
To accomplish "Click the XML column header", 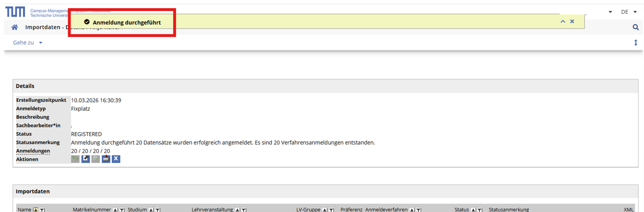I will [x=629, y=210].
